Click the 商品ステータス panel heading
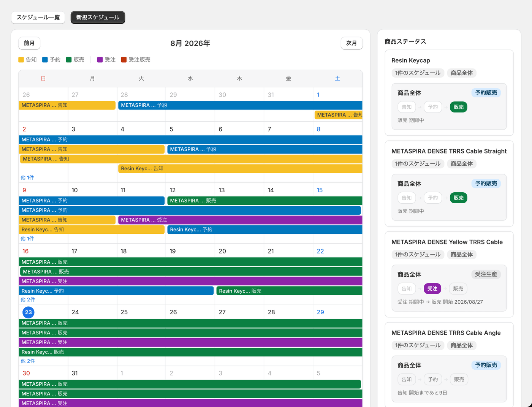Screen dimensions: 532x407 405,41
